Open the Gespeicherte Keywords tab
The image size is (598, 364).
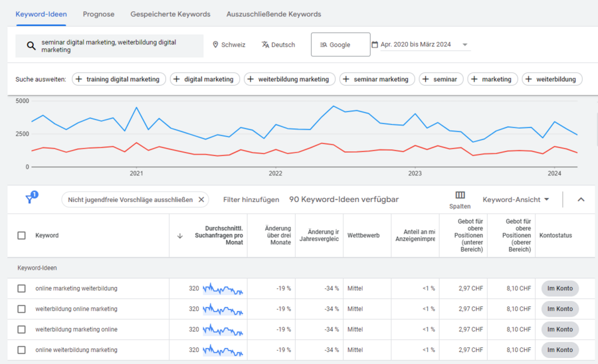coord(170,14)
